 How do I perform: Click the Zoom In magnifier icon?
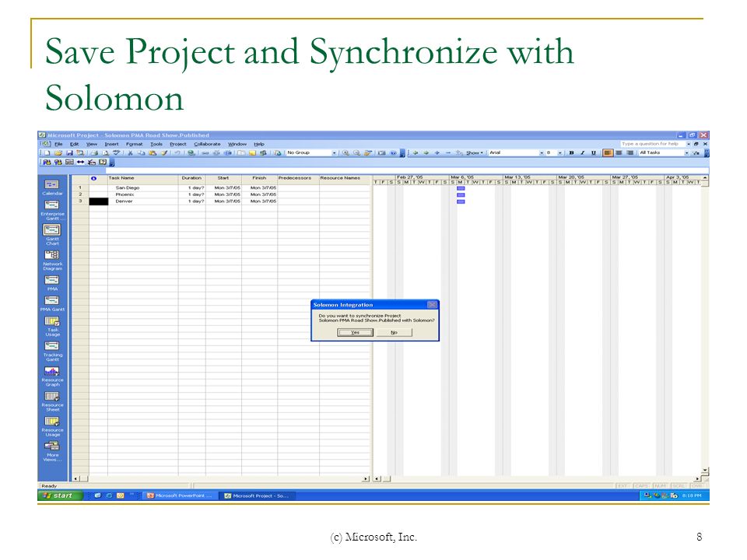(x=345, y=153)
